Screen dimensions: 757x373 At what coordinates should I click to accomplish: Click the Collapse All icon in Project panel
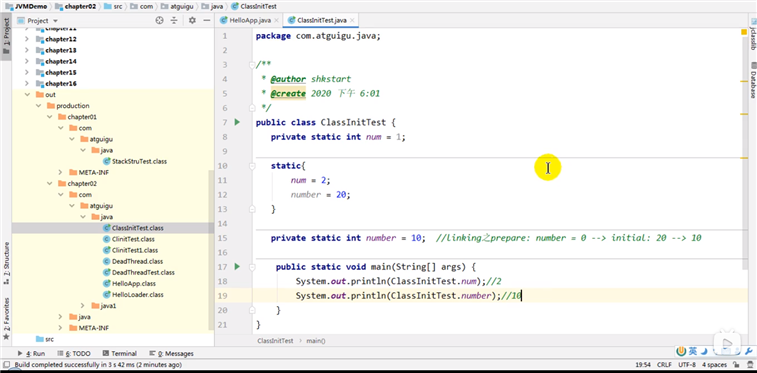pyautogui.click(x=174, y=21)
